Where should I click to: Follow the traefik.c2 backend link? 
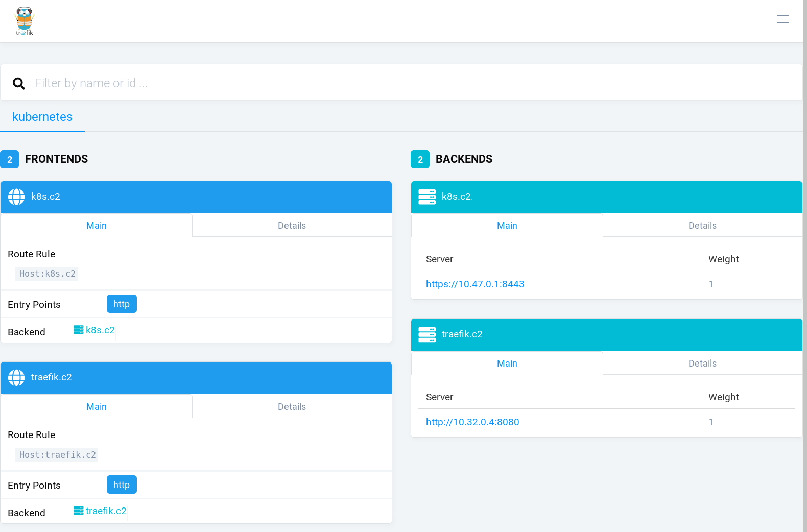pos(106,511)
